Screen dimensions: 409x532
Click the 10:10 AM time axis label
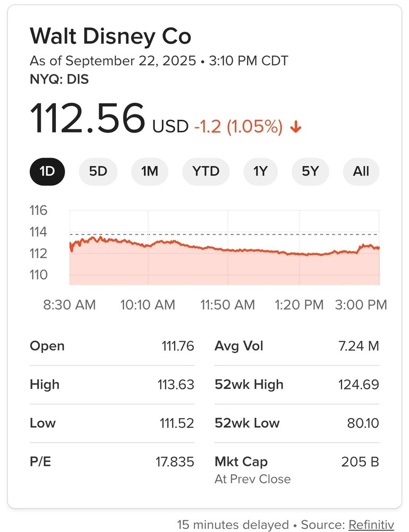(x=148, y=305)
